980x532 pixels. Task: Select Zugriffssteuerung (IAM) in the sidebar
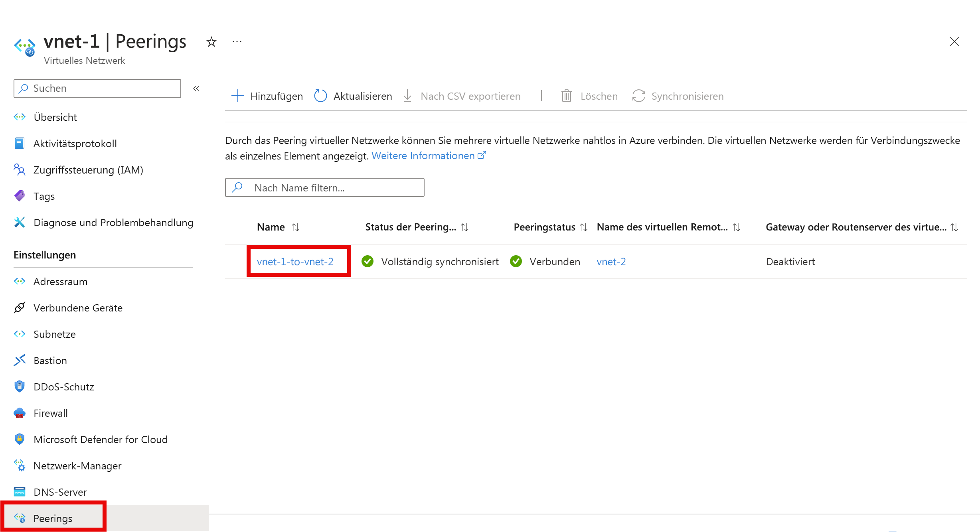(88, 170)
